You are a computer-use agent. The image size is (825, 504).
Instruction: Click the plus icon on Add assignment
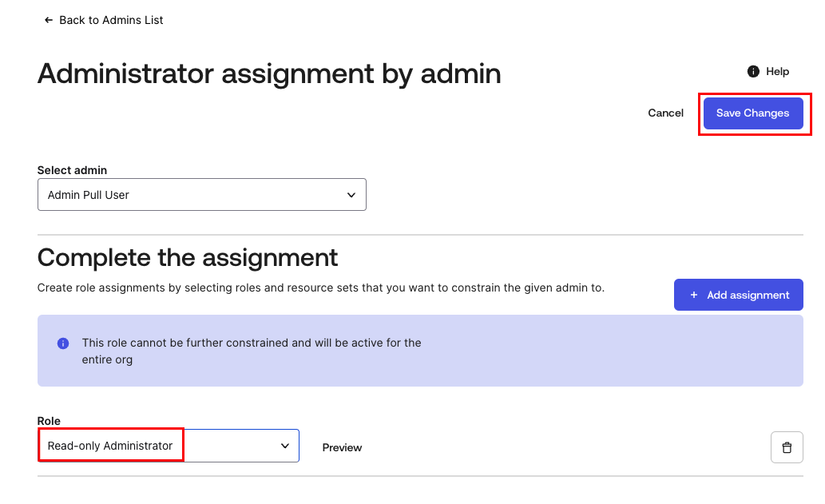(693, 296)
